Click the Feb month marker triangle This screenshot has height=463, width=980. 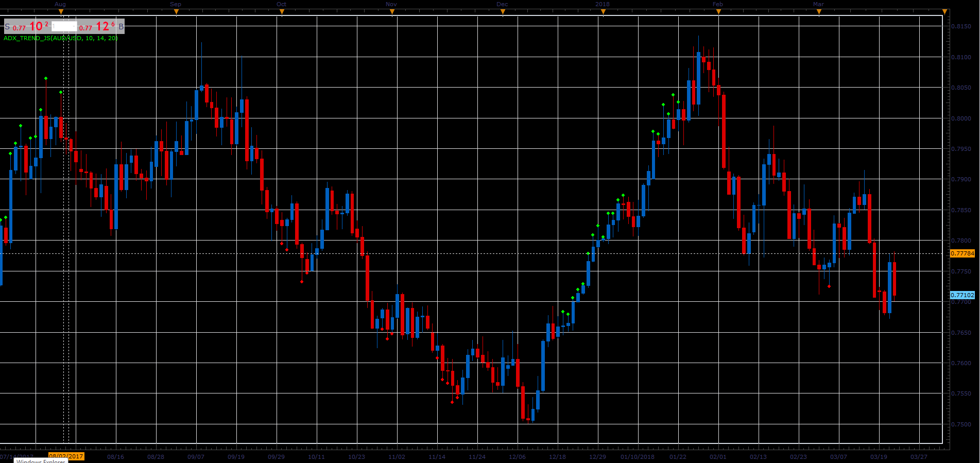[718, 11]
